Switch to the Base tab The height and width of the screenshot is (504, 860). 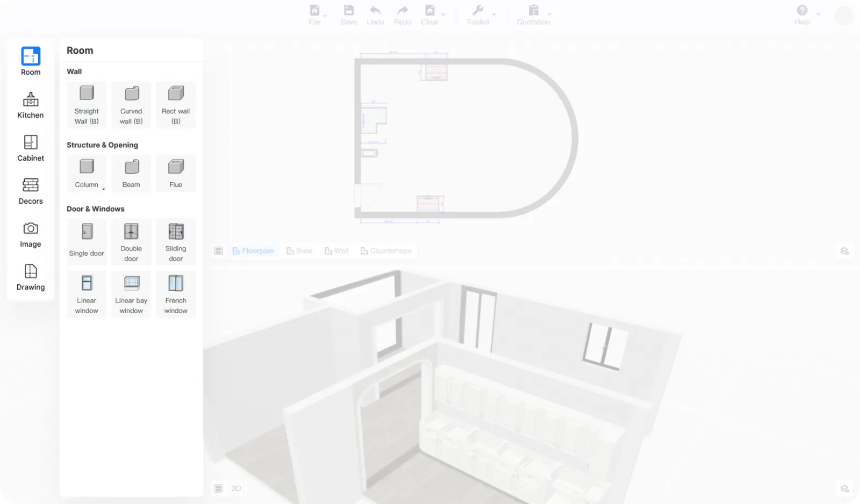299,251
